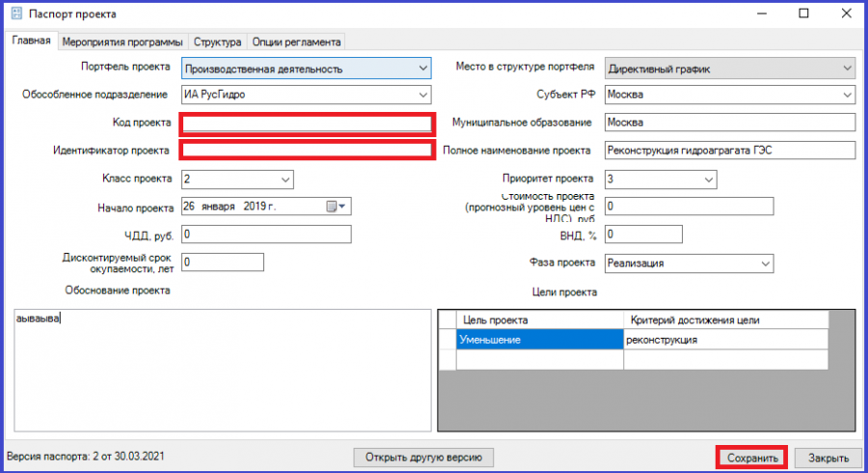This screenshot has height=473, width=868.
Task: Click the Муниципальное образование field
Action: [730, 123]
